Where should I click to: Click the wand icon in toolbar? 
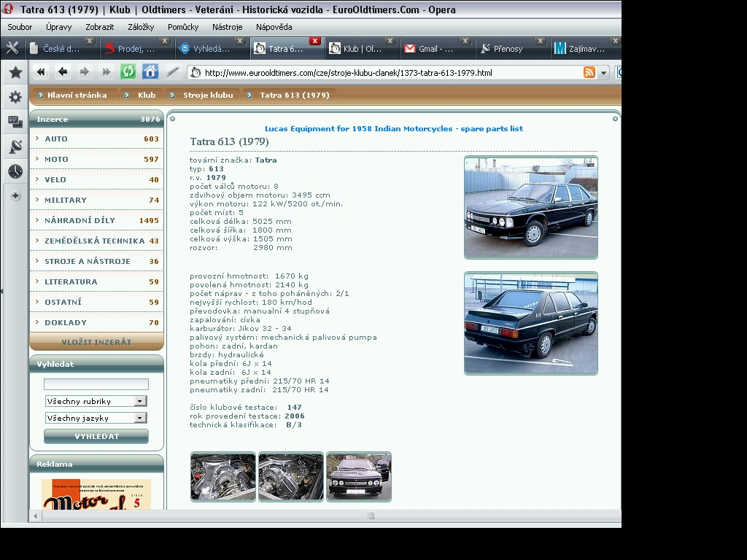(x=172, y=71)
